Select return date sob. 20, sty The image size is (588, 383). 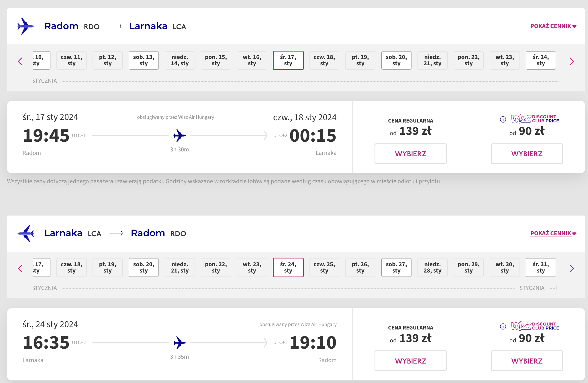pyautogui.click(x=144, y=267)
